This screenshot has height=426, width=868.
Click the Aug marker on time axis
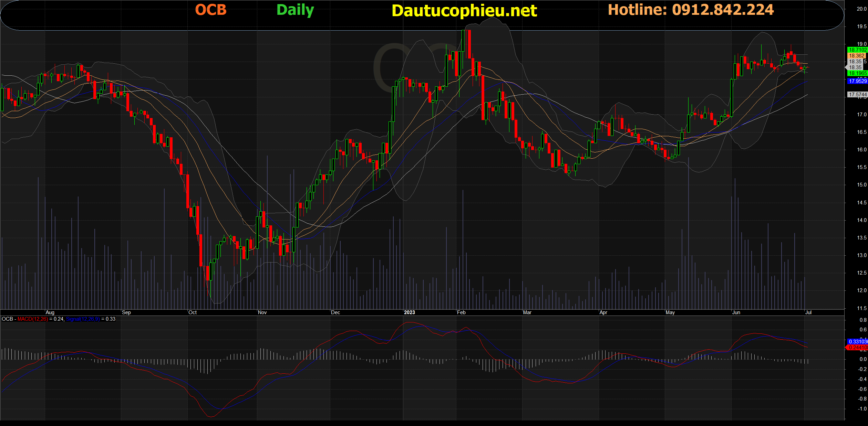(x=50, y=312)
